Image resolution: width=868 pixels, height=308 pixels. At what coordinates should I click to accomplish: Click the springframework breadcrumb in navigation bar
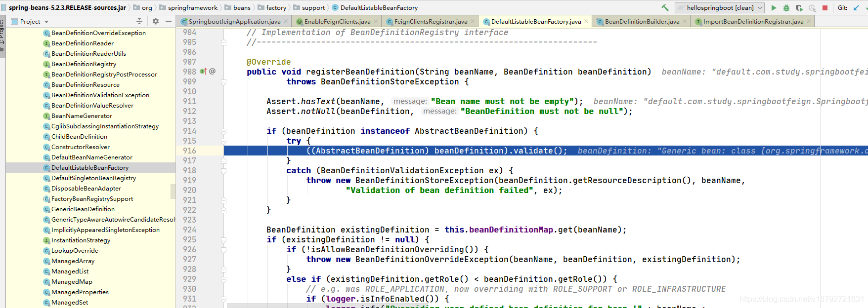point(193,8)
